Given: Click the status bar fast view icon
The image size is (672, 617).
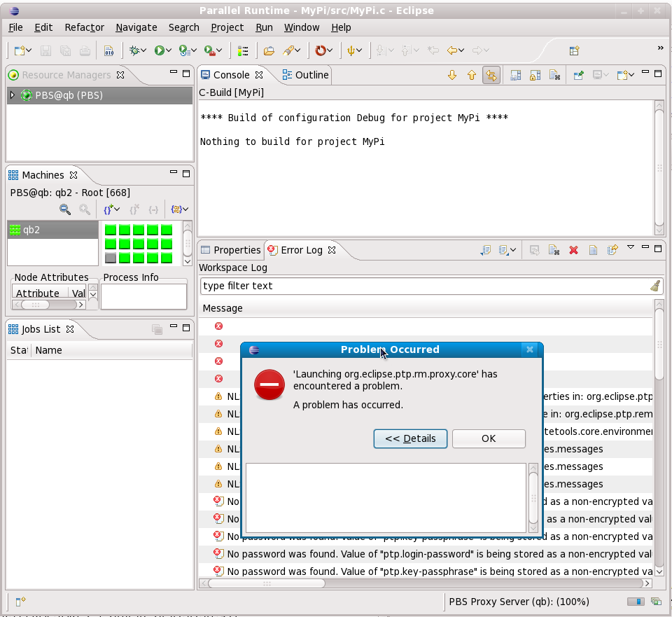Looking at the screenshot, I should [x=20, y=602].
